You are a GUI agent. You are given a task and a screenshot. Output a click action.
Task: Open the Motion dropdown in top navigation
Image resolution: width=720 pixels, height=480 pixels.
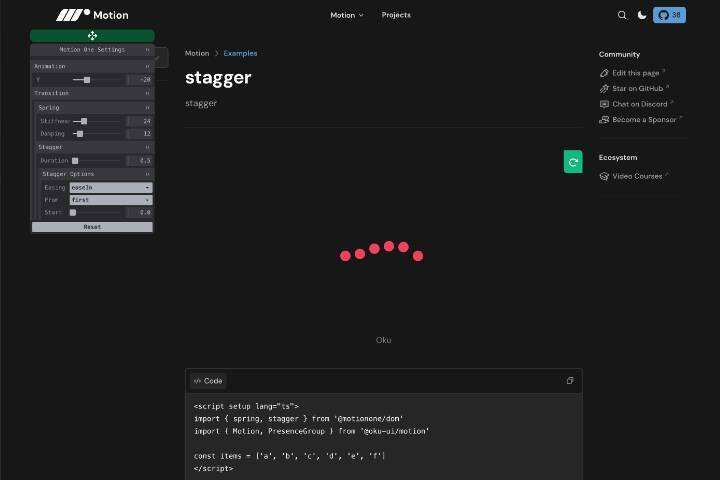(347, 15)
